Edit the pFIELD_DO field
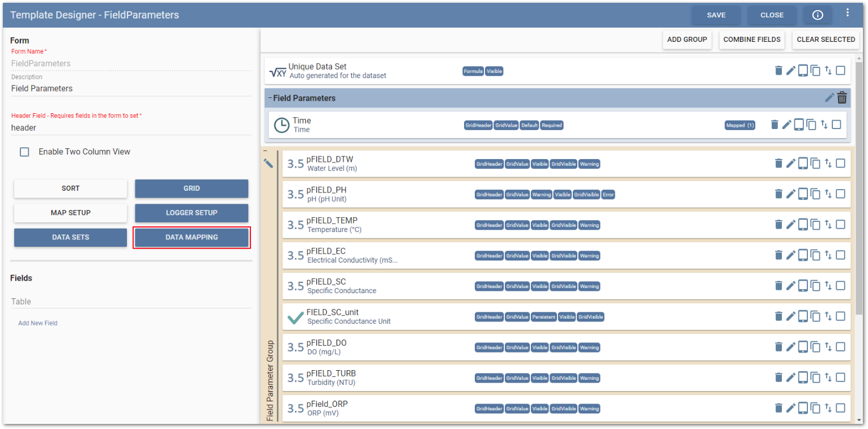This screenshot has height=429, width=868. [x=791, y=346]
